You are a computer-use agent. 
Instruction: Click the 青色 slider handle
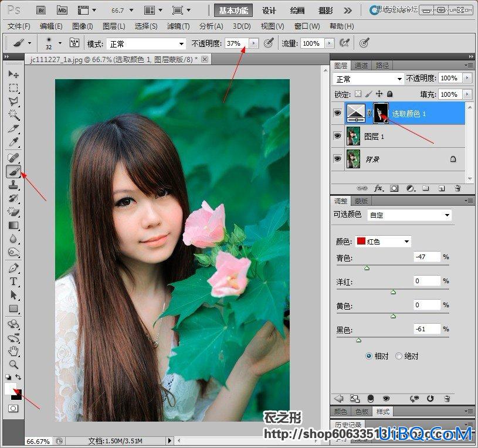(x=367, y=268)
